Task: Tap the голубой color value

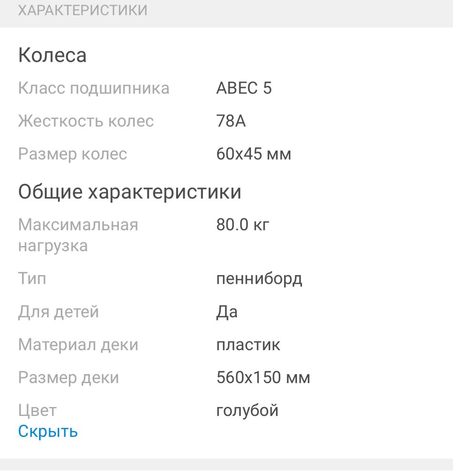Action: (247, 410)
